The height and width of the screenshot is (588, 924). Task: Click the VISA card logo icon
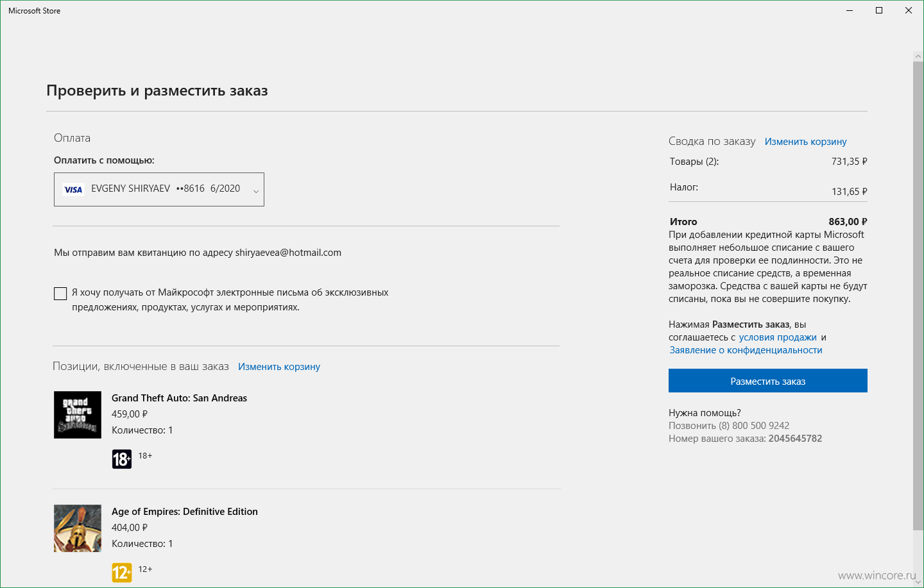click(74, 189)
